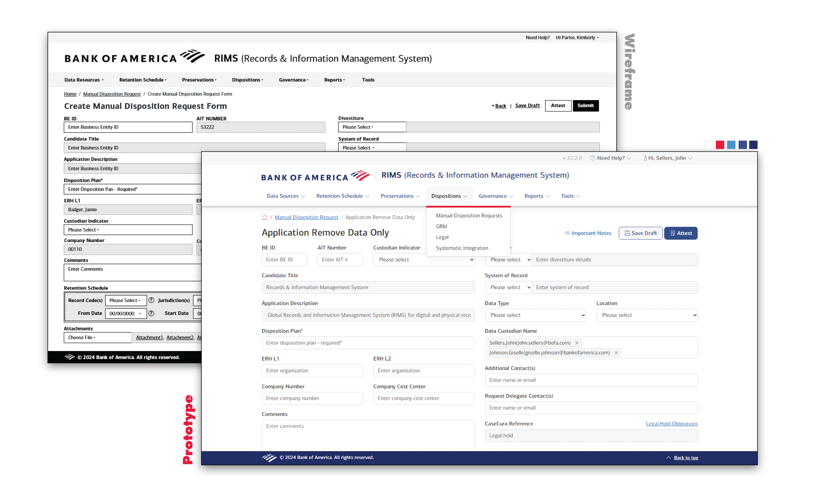Viewport: 832px width, 504px height.
Task: Click the Back to top arrow
Action: pyautogui.click(x=668, y=457)
